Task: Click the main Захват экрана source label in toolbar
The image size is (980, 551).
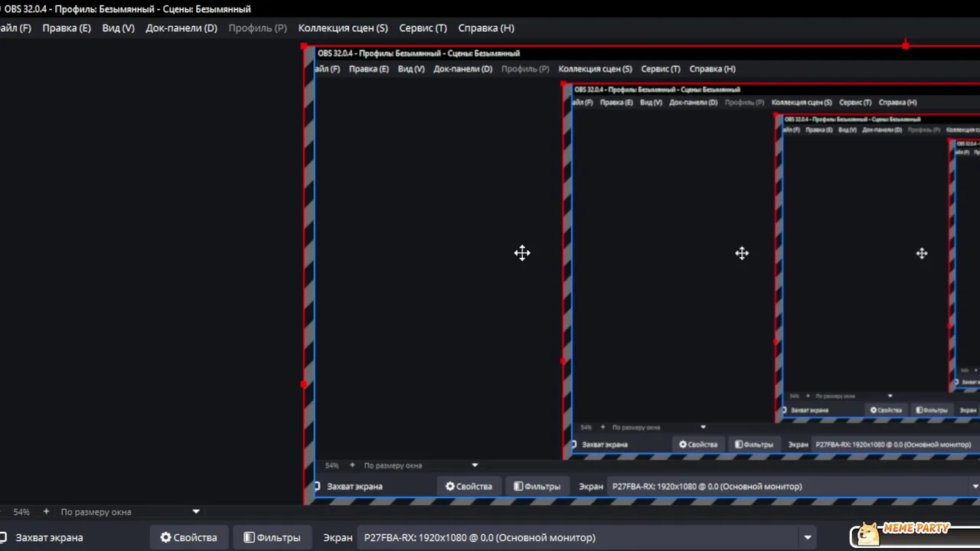Action: [x=49, y=537]
